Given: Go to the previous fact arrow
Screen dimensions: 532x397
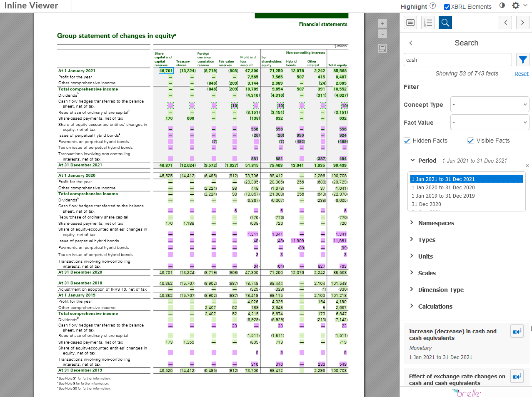Looking at the screenshot, I should [505, 23].
